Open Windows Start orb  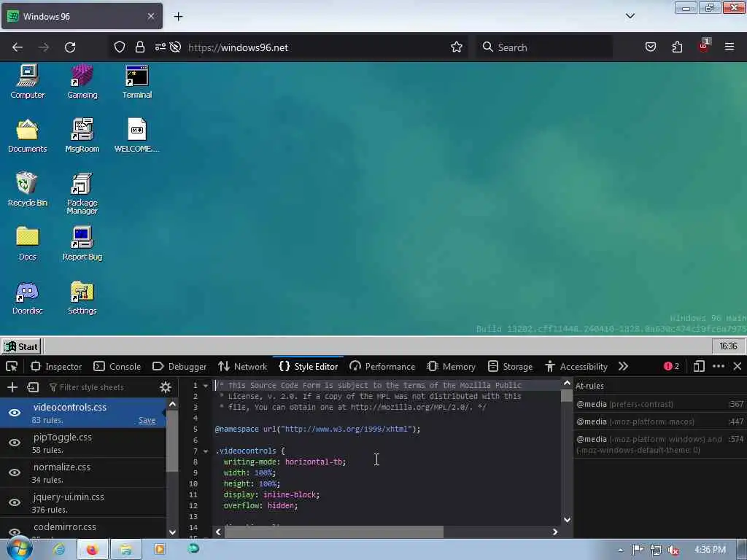pos(19,549)
